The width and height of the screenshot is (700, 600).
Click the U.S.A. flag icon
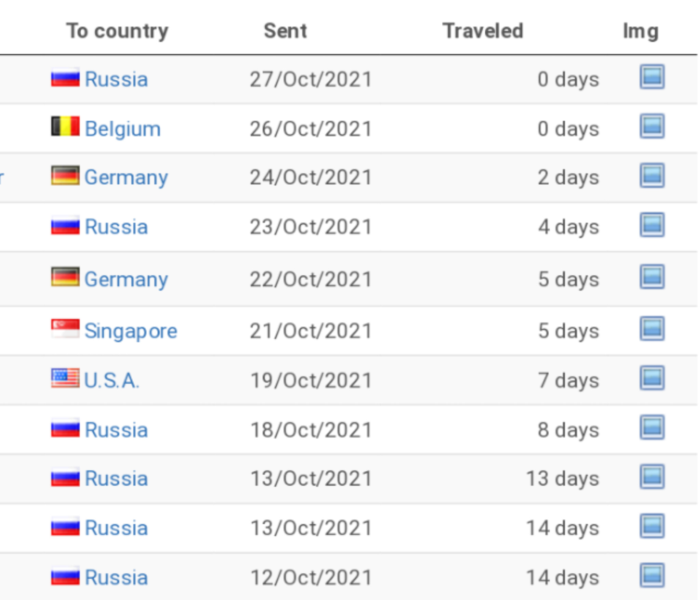click(65, 378)
